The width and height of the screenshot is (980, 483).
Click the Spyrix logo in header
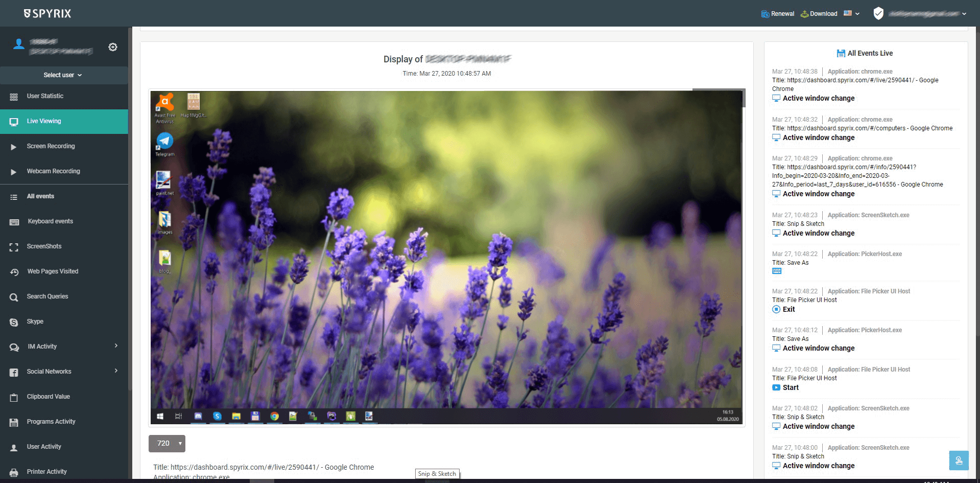coord(47,13)
